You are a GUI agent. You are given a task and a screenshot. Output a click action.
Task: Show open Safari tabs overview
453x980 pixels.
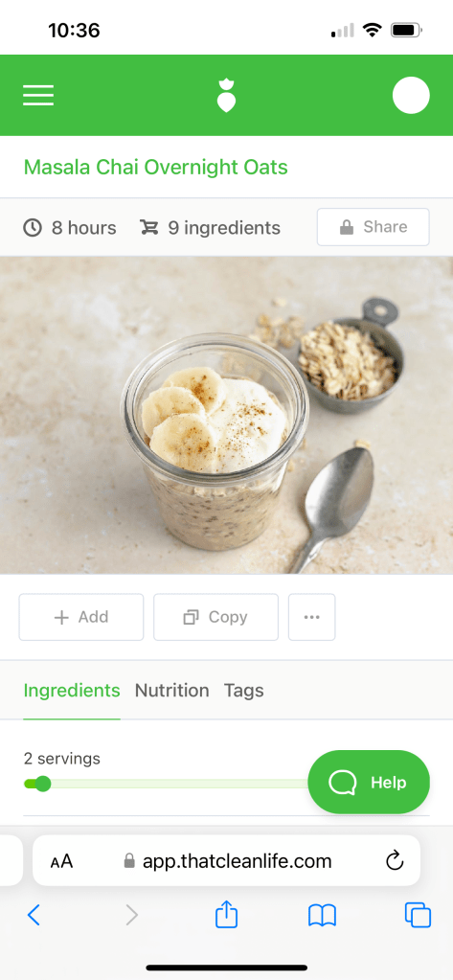point(418,915)
